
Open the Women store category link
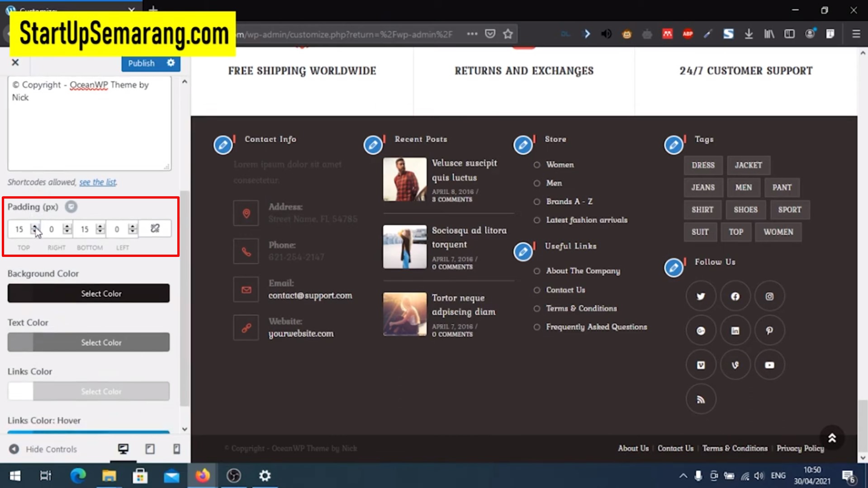tap(560, 165)
